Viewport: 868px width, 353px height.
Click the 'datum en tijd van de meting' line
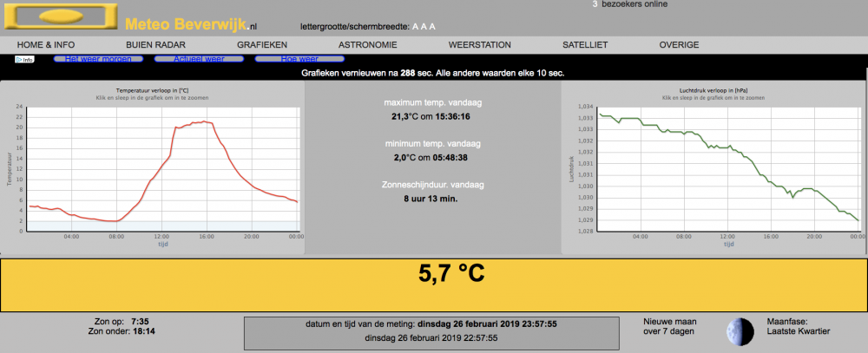coord(431,324)
